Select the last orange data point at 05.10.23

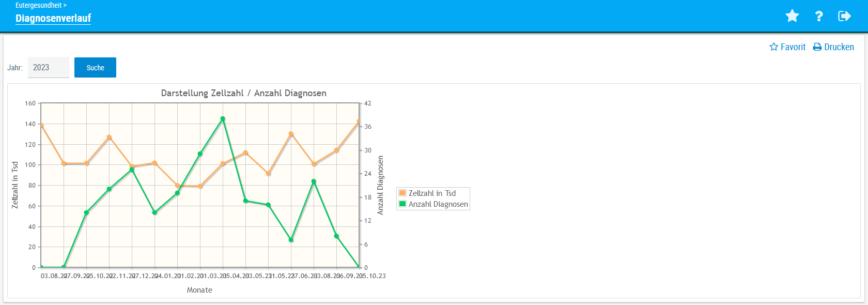(359, 122)
